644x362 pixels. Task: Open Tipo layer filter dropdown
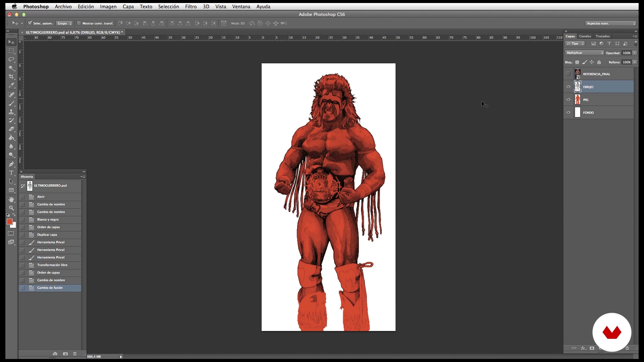click(x=575, y=44)
